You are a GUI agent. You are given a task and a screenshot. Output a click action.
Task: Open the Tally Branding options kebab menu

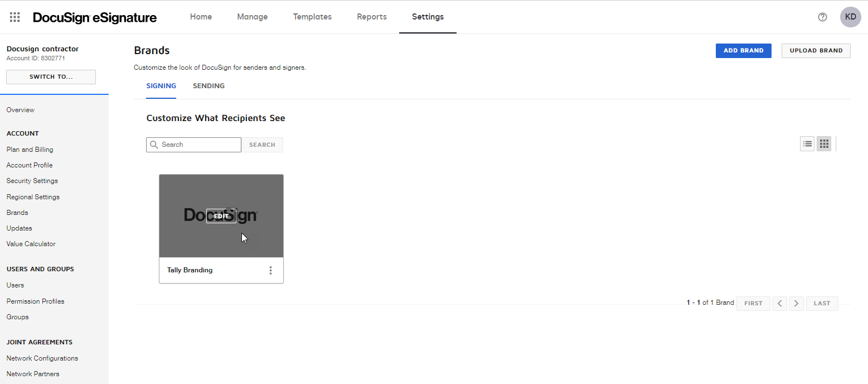(x=271, y=270)
